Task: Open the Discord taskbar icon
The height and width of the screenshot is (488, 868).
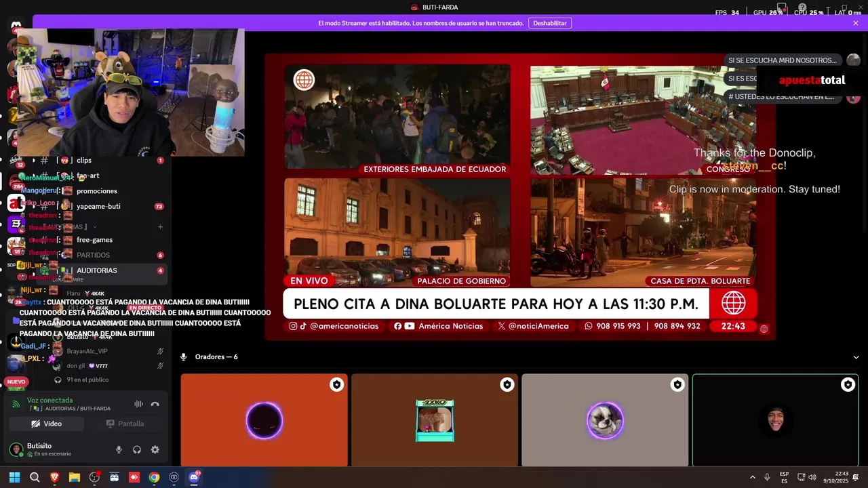Action: pos(194,477)
